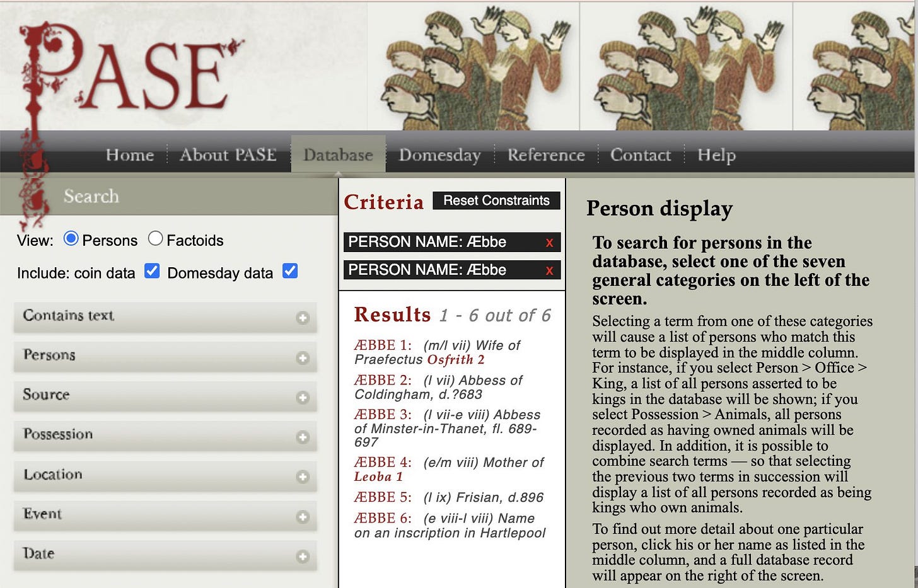The image size is (918, 588).
Task: Click the Location category label
Action: (53, 474)
